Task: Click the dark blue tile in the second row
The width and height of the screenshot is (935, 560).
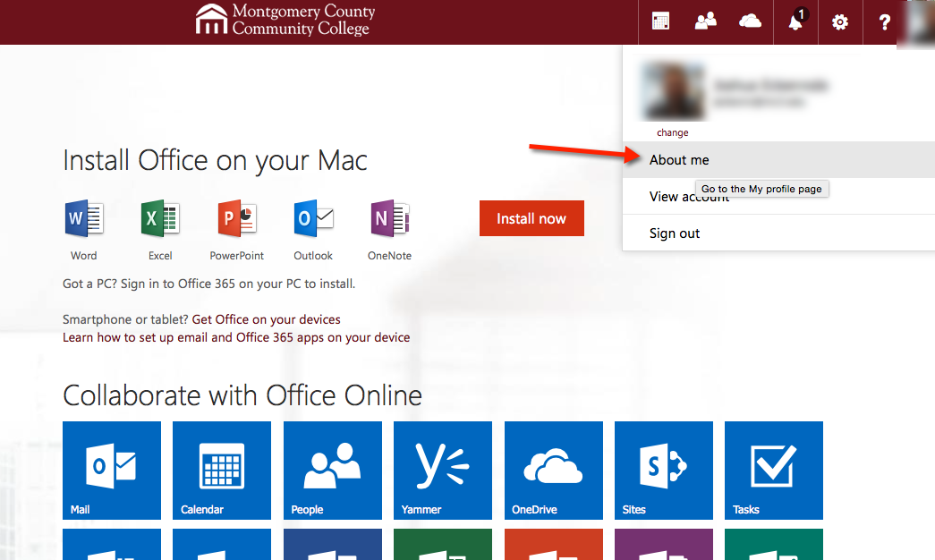Action: (333, 545)
